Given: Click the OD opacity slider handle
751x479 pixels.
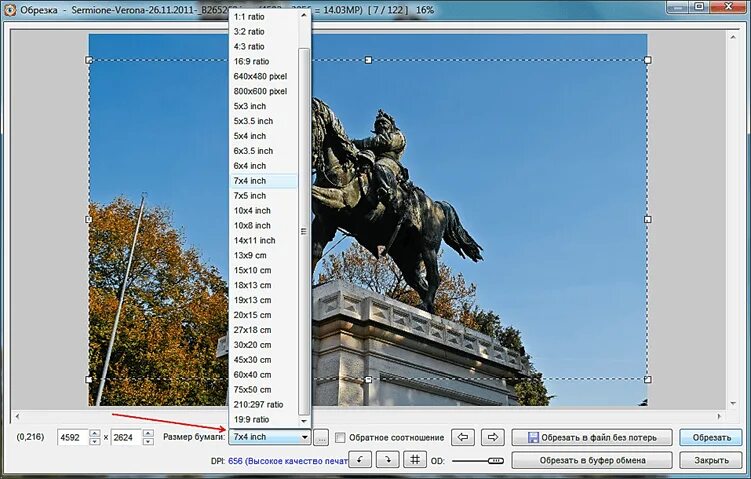Looking at the screenshot, I should click(x=496, y=461).
